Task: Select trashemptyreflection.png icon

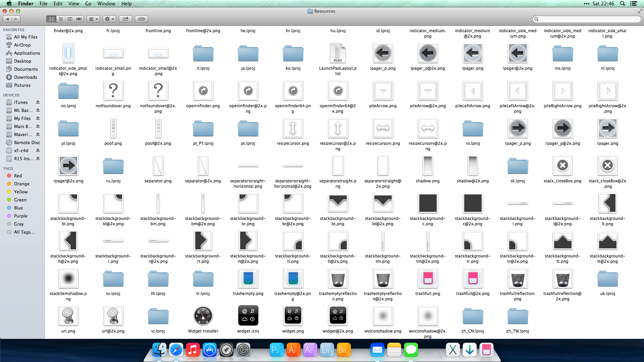Action: (x=338, y=278)
